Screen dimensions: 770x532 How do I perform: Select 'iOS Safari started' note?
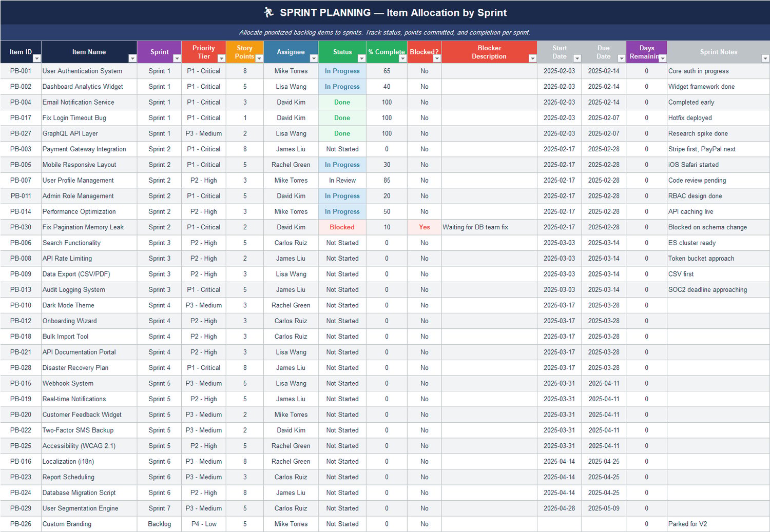[718, 165]
